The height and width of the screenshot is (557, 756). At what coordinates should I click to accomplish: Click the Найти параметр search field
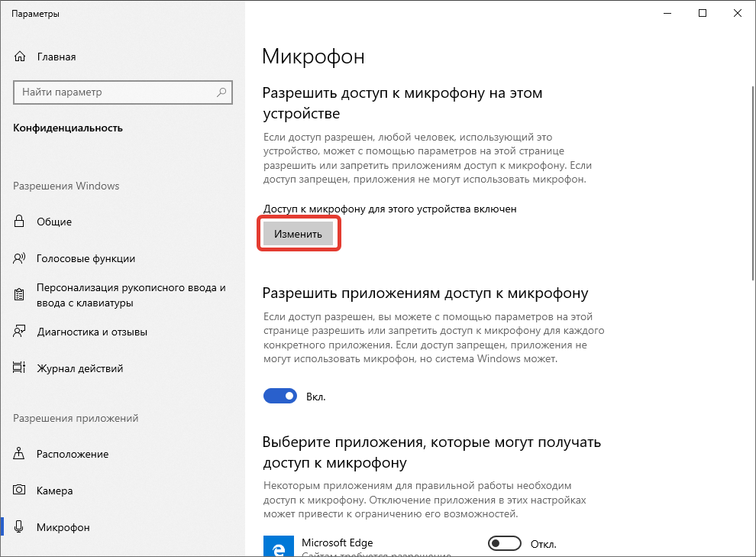click(115, 92)
